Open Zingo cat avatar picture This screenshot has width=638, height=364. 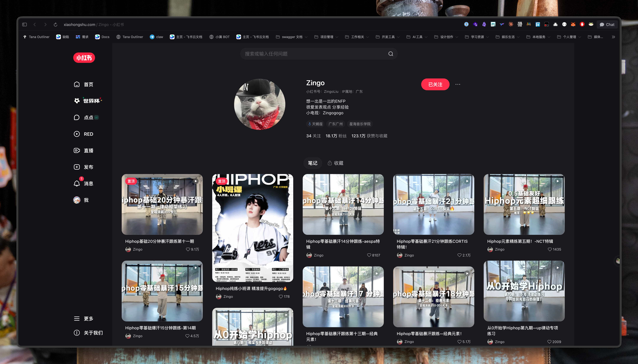[x=259, y=104]
